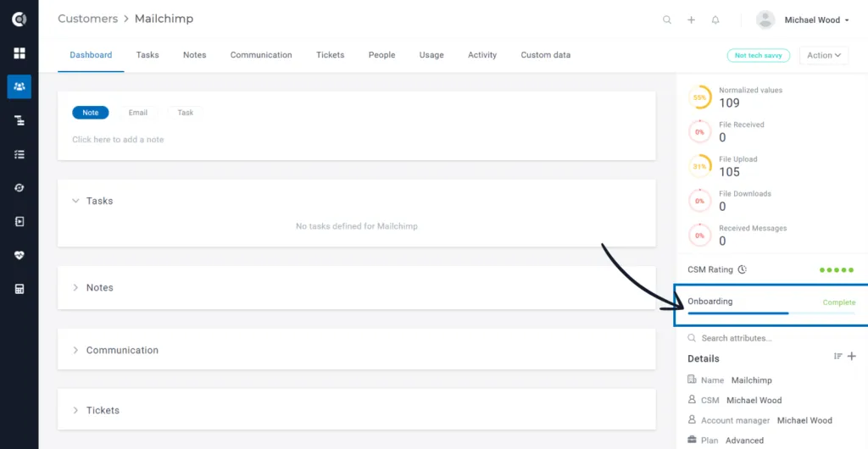Open notifications bell icon
The height and width of the screenshot is (449, 868).
click(x=715, y=19)
